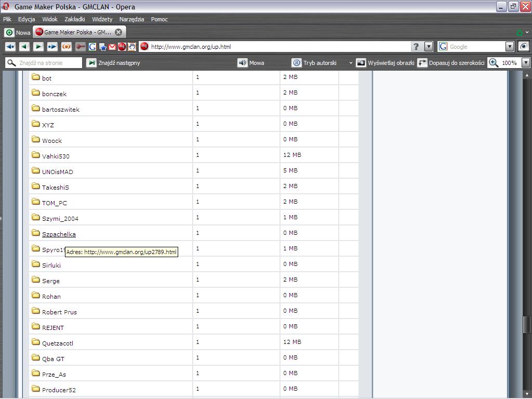Open the Producer52 folder link

[59, 390]
